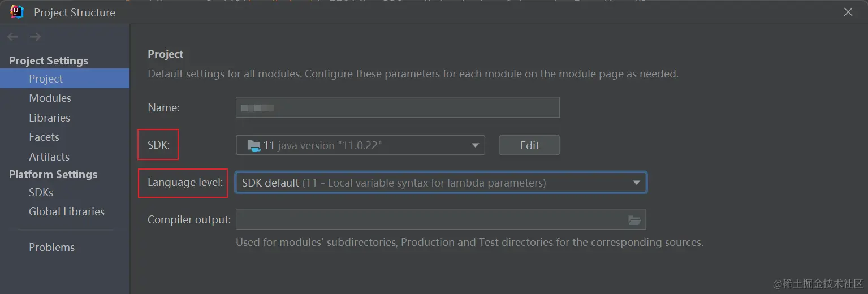Expand the Language level dropdown arrow
868x294 pixels.
tap(637, 183)
